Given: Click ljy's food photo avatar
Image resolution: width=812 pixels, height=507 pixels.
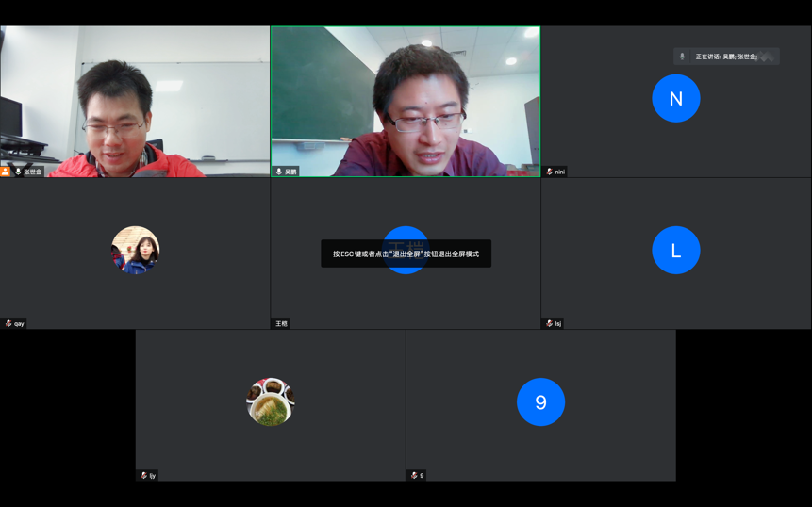Looking at the screenshot, I should tap(270, 402).
